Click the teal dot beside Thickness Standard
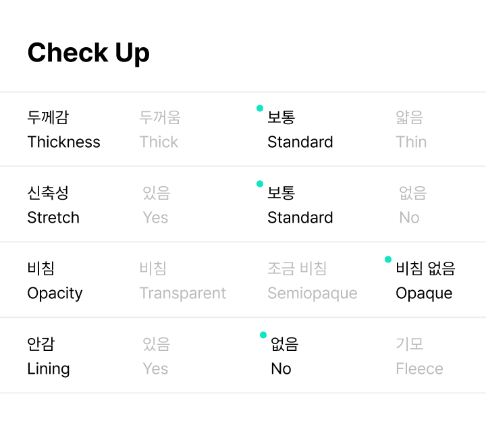This screenshot has height=448, width=486. tap(260, 108)
